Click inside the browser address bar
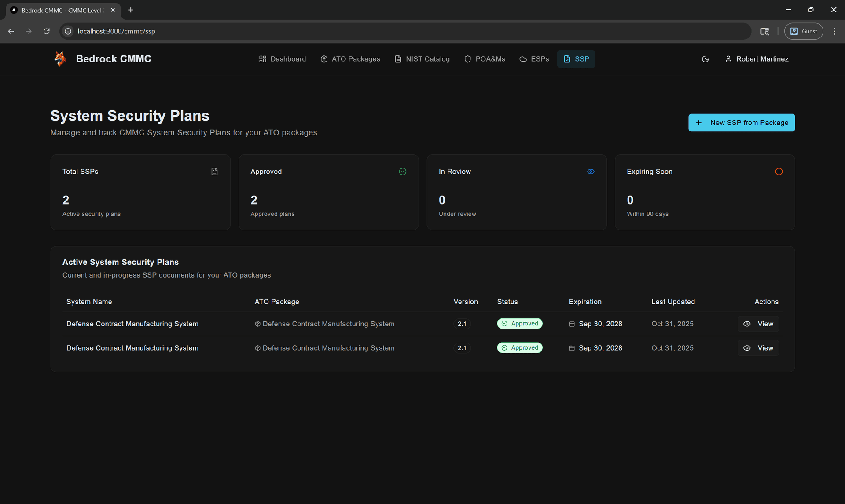The height and width of the screenshot is (504, 845). click(220, 31)
